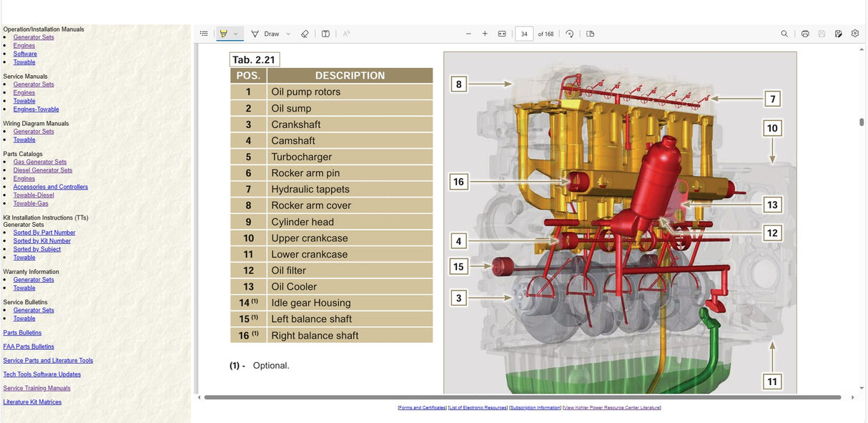Open the table of contents panel
The width and height of the screenshot is (868, 423).
coord(204,34)
